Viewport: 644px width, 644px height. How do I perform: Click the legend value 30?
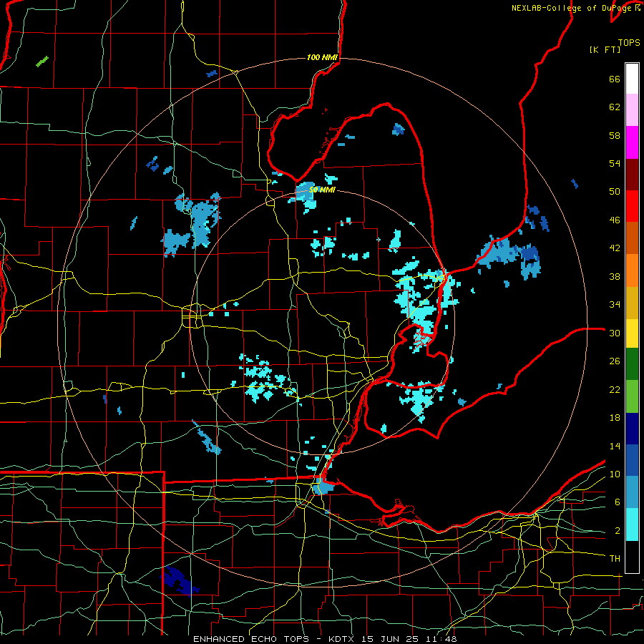pyautogui.click(x=615, y=333)
